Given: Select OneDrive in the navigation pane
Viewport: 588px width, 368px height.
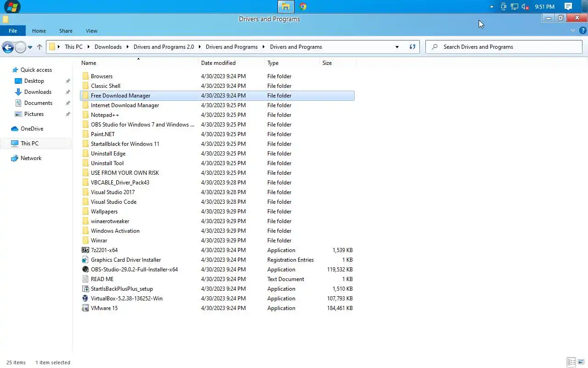Looking at the screenshot, I should pos(32,129).
